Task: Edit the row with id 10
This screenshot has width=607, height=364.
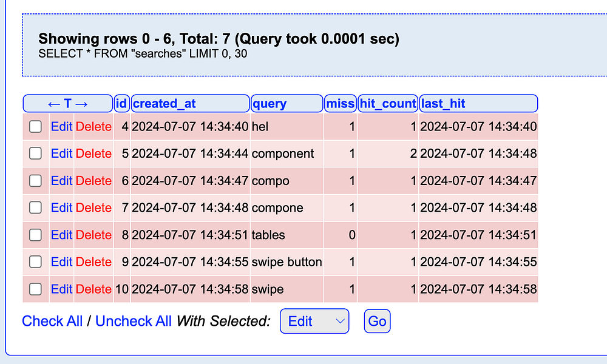Action: [61, 289]
